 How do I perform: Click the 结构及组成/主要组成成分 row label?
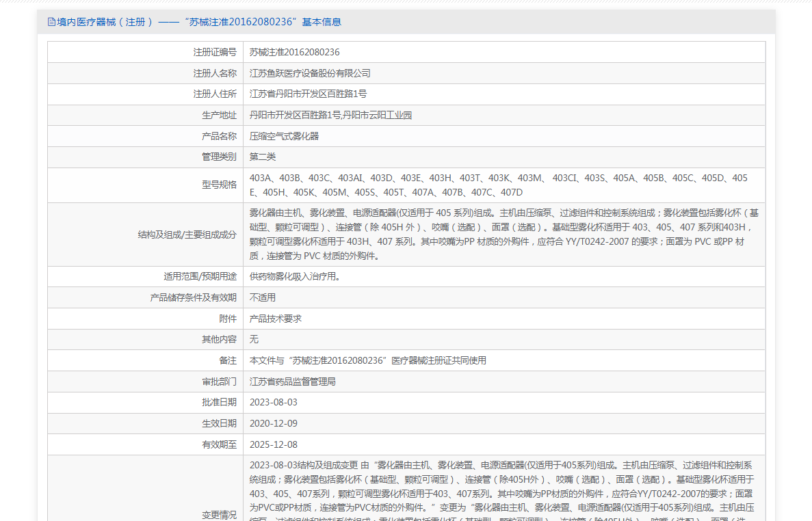pyautogui.click(x=187, y=235)
